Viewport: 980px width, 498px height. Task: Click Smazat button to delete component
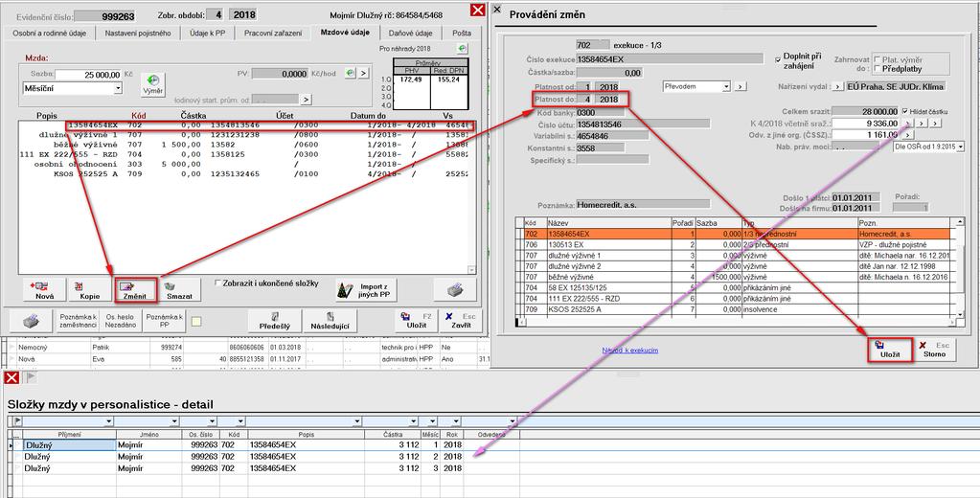point(179,290)
